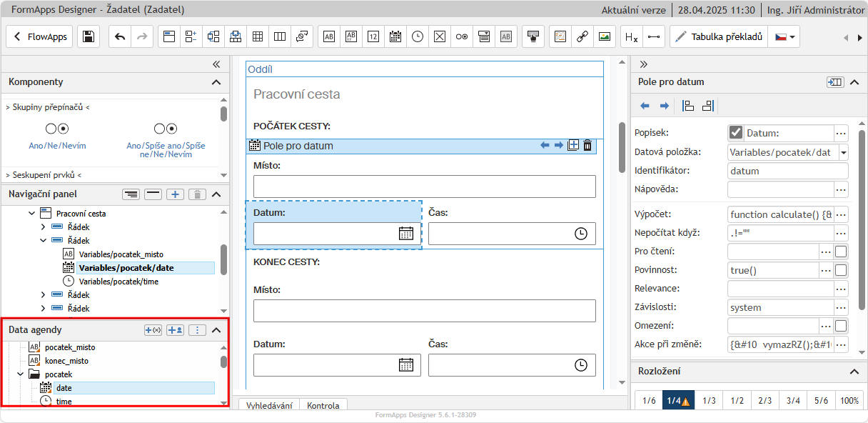Switch to the Vyhledávání tab
Image resolution: width=868 pixels, height=423 pixels.
pos(269,405)
